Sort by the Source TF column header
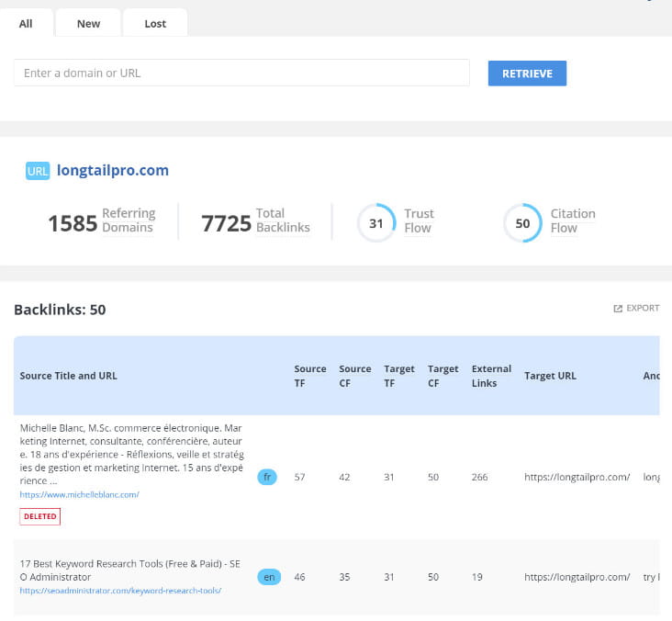This screenshot has height=621, width=672. (309, 375)
